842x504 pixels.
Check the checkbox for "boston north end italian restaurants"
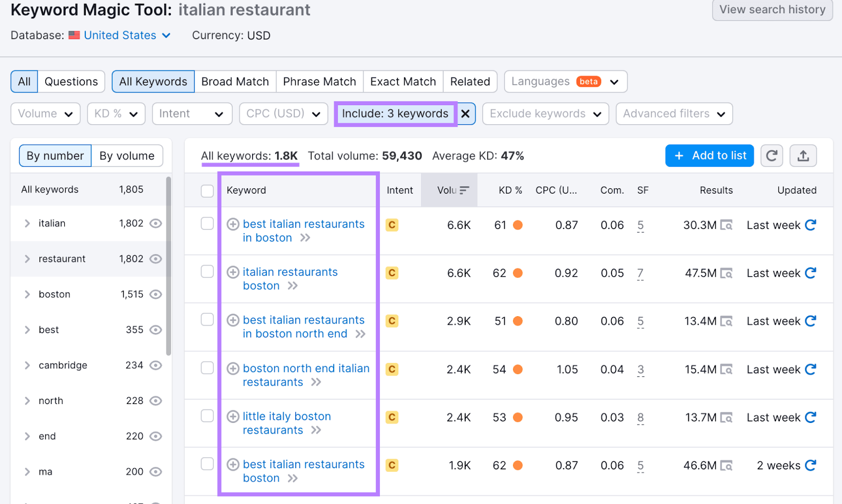point(206,368)
